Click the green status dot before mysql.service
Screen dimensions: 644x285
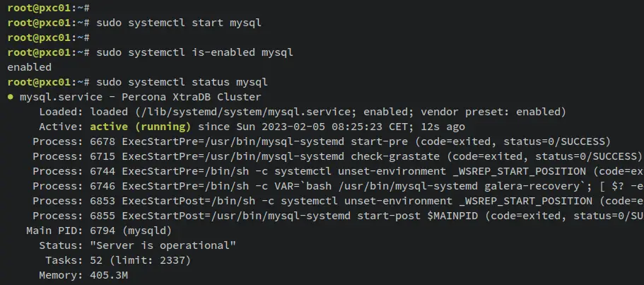(11, 98)
